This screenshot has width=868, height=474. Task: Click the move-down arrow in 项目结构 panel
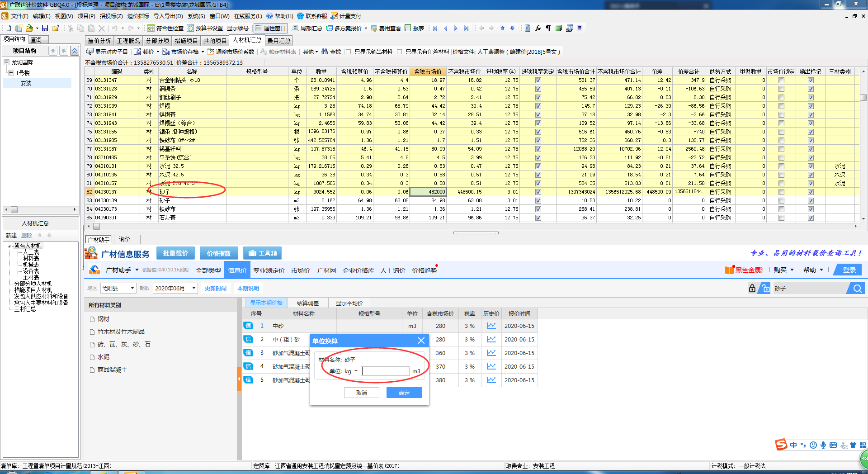coord(64,51)
